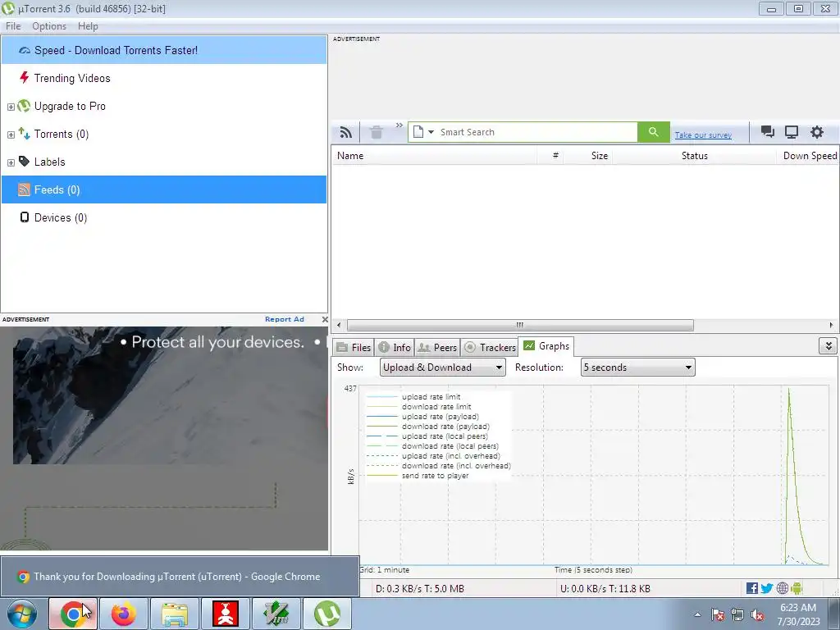Sort by the Status column header
The width and height of the screenshot is (840, 630).
(x=694, y=156)
